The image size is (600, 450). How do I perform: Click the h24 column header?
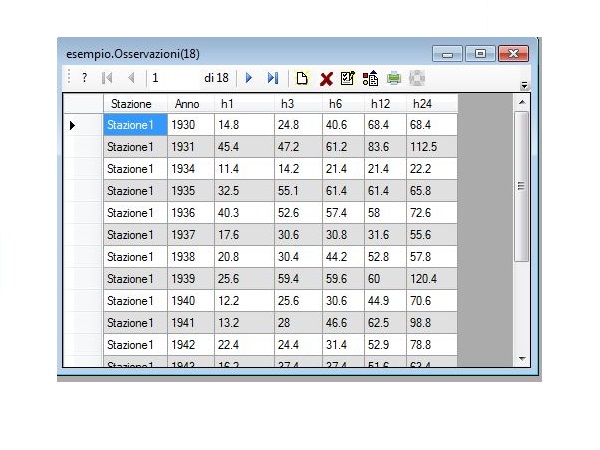pyautogui.click(x=432, y=104)
